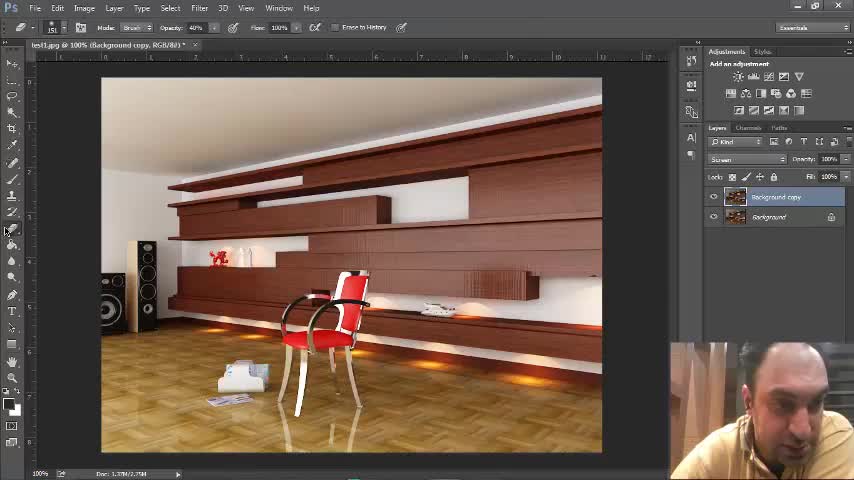The width and height of the screenshot is (854, 480).
Task: Select the Horizontal Type tool
Action: point(11,312)
